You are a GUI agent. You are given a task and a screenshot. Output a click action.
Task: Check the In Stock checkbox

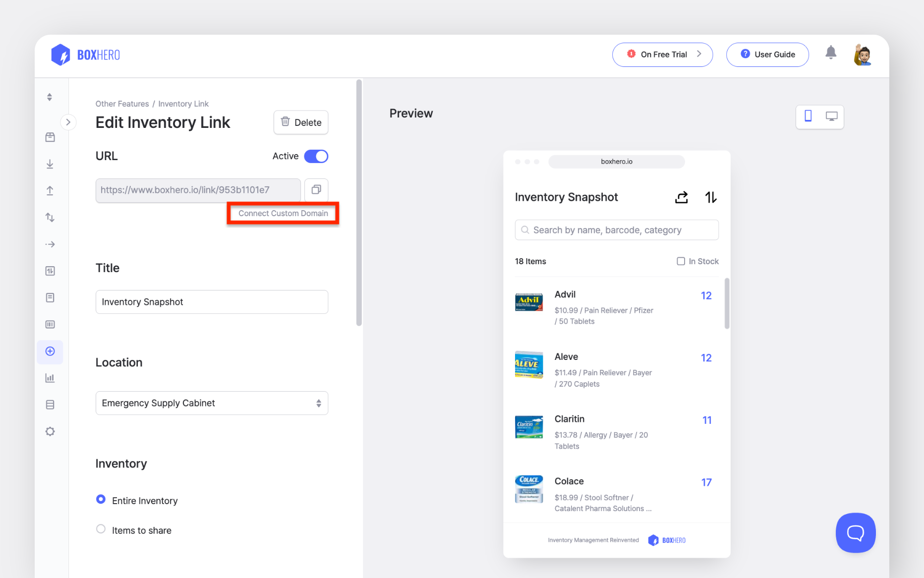681,261
